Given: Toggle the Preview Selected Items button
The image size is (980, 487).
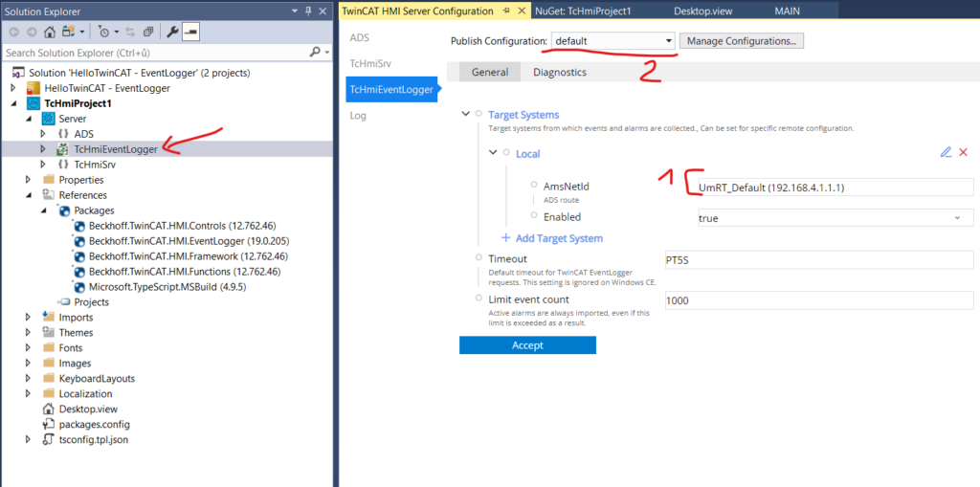Looking at the screenshot, I should click(190, 32).
